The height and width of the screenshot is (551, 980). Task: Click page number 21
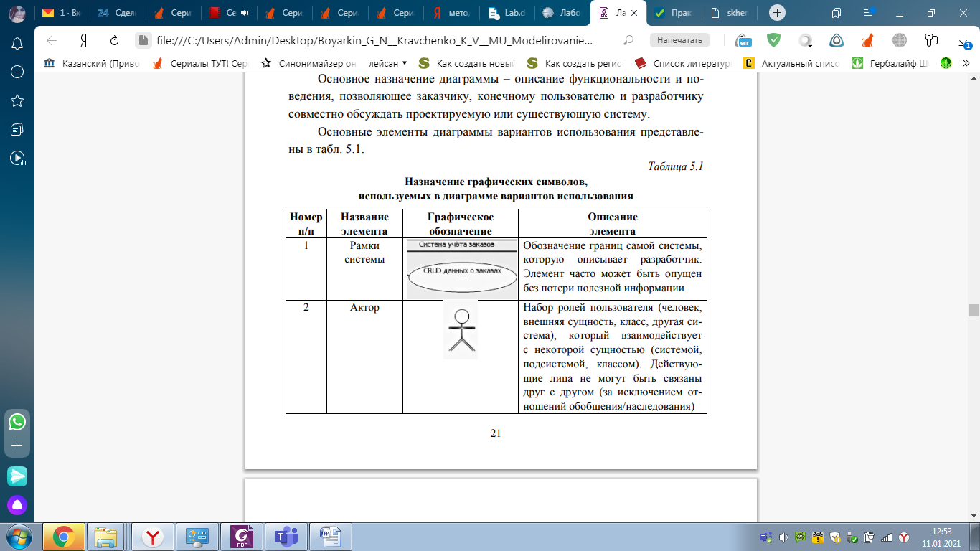496,433
